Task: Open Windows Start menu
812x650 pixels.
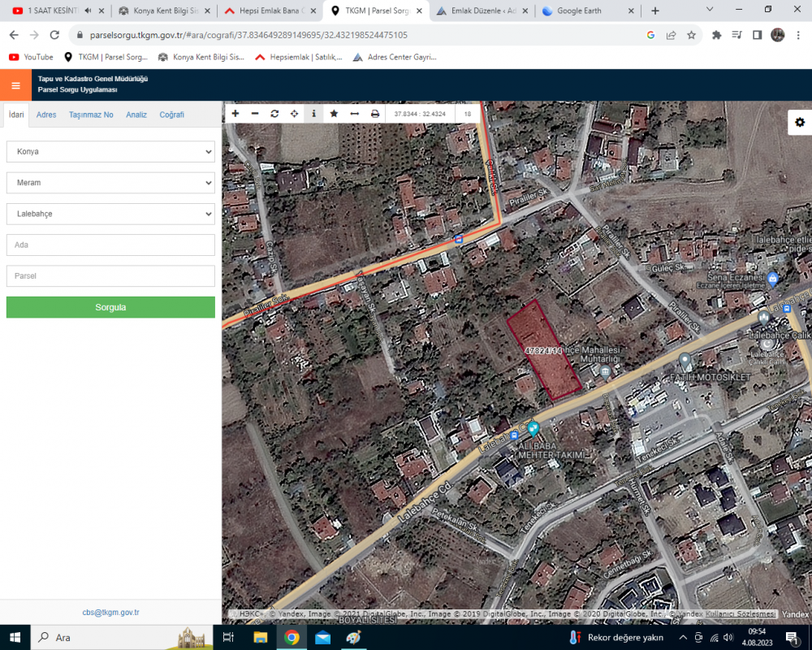Action: [15, 638]
